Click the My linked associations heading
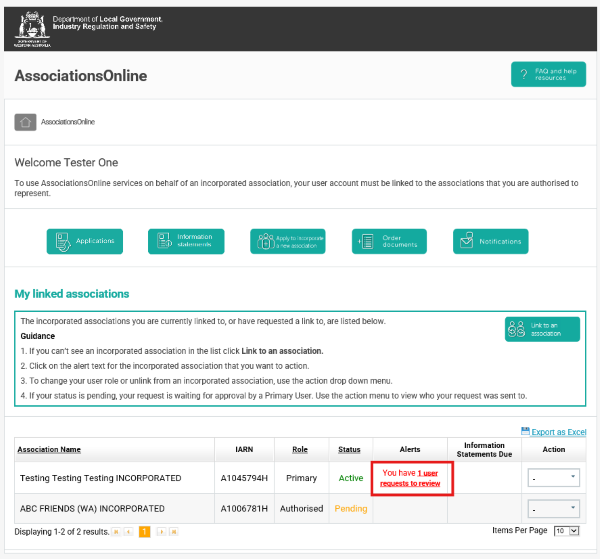This screenshot has width=600, height=559. [x=72, y=294]
